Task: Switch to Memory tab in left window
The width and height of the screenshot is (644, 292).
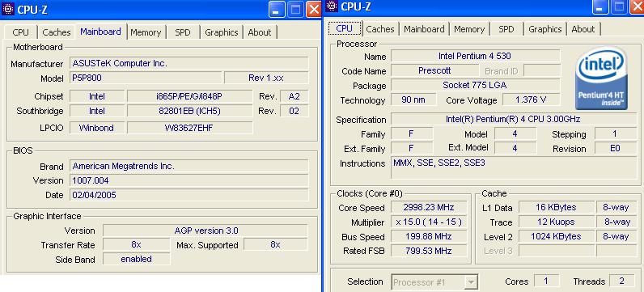Action: click(146, 32)
